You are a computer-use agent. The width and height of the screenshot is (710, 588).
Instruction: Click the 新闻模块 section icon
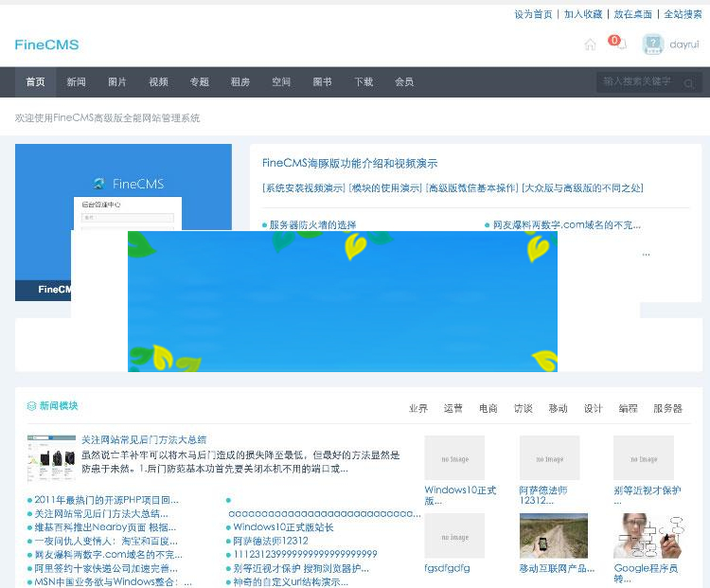click(31, 406)
